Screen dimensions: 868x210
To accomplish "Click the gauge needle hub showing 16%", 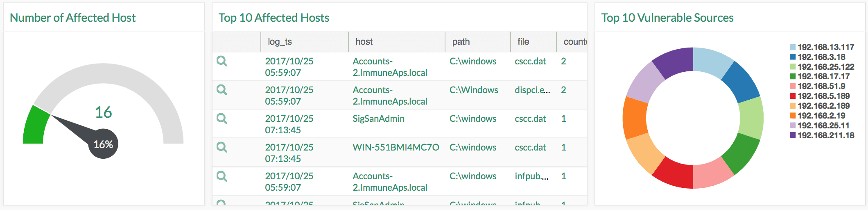I will point(103,144).
